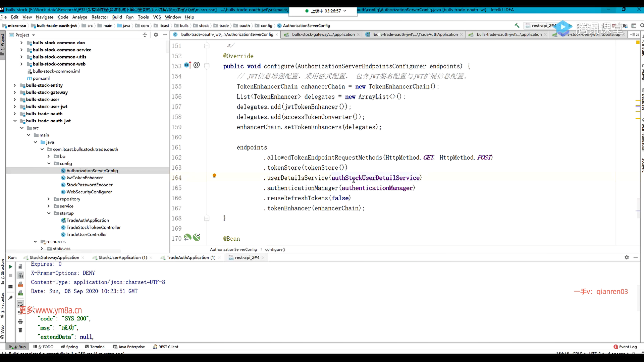The height and width of the screenshot is (362, 644).
Task: Collapse the config package folder
Action: pos(49,164)
